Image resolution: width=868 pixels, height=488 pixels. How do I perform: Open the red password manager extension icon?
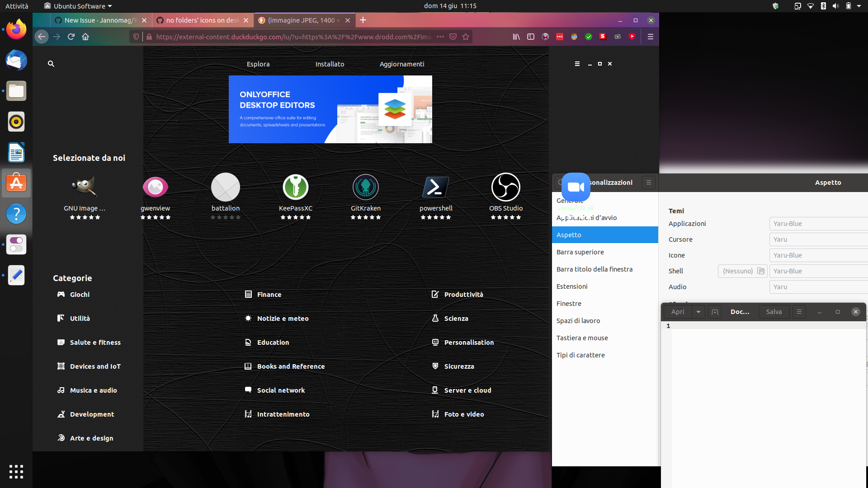(560, 37)
